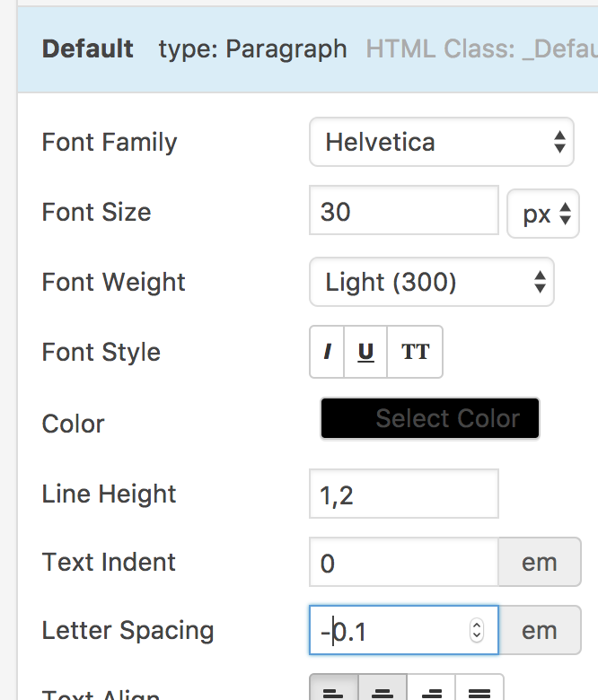Click the em unit beside Letter Spacing

click(x=540, y=631)
